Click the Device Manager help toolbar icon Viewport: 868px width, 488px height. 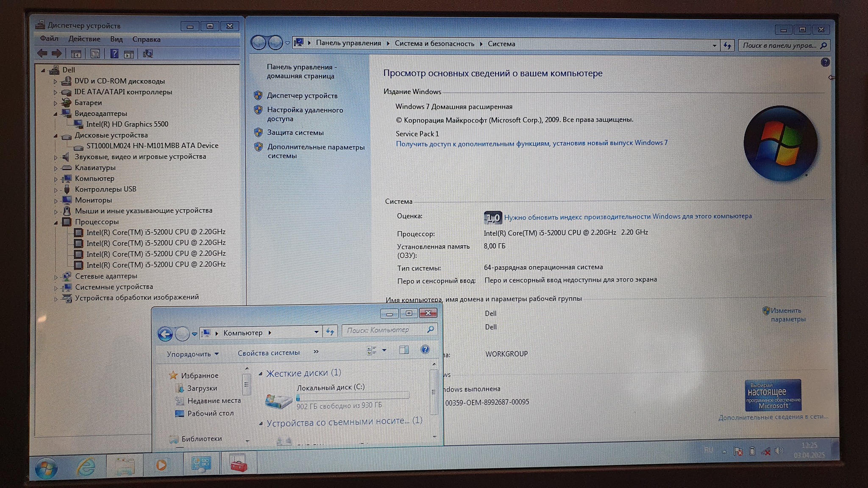coord(114,54)
